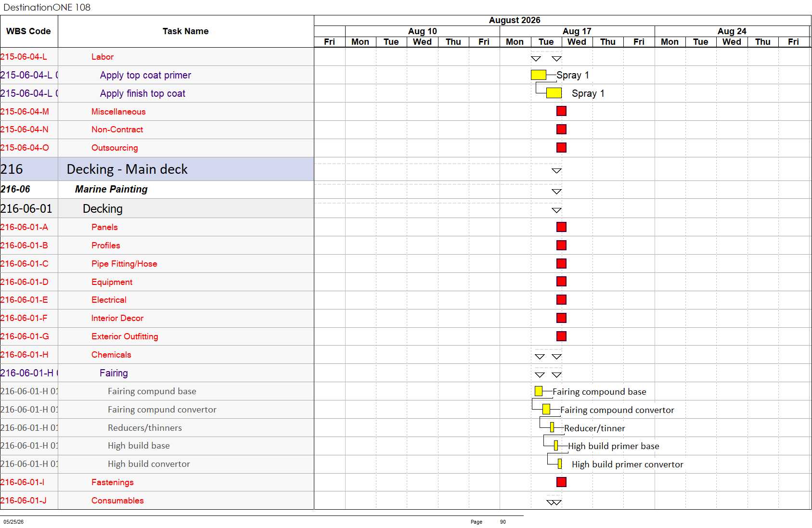Viewport: 812px width, 528px height.
Task: Select the Labor task row
Action: [157, 57]
